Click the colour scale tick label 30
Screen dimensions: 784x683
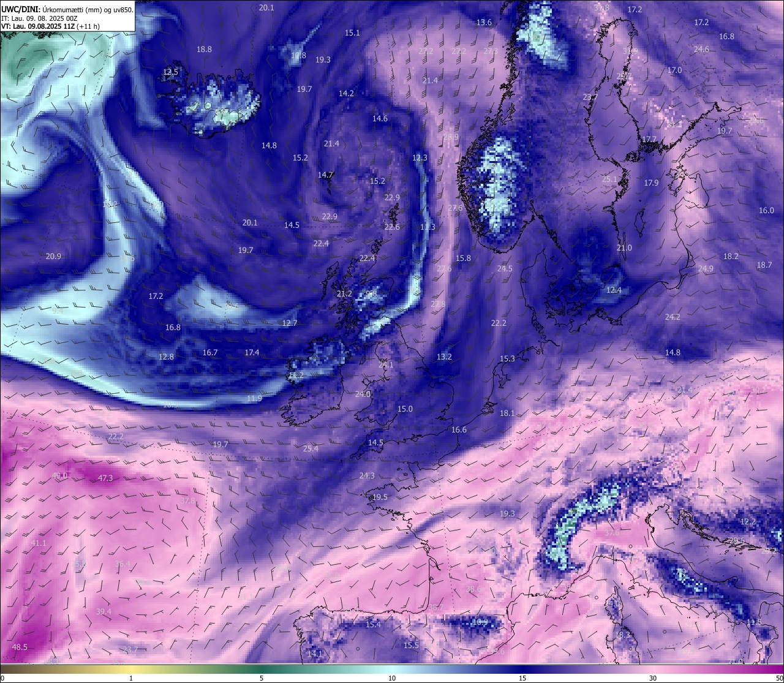653,678
